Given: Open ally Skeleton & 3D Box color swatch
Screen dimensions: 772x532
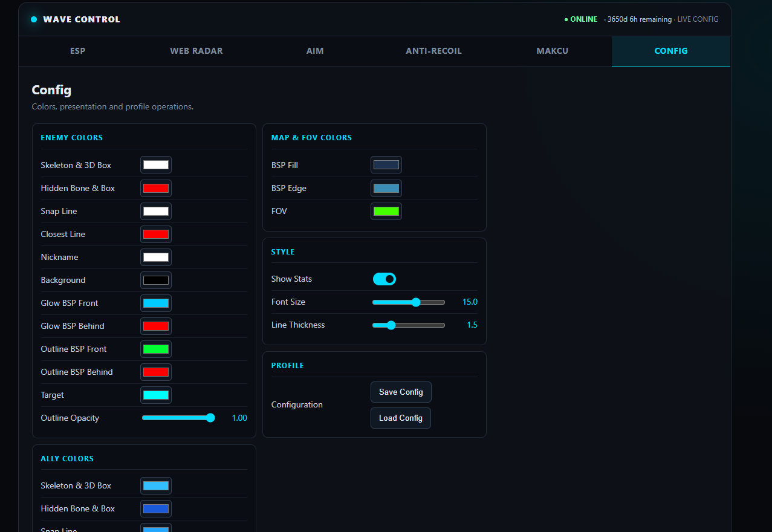Looking at the screenshot, I should click(x=156, y=485).
